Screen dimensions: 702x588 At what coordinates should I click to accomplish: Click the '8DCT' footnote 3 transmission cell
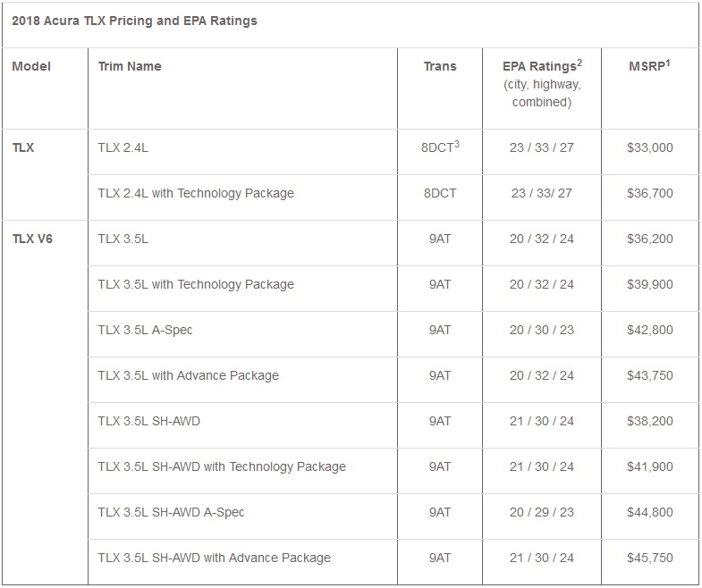click(x=439, y=147)
